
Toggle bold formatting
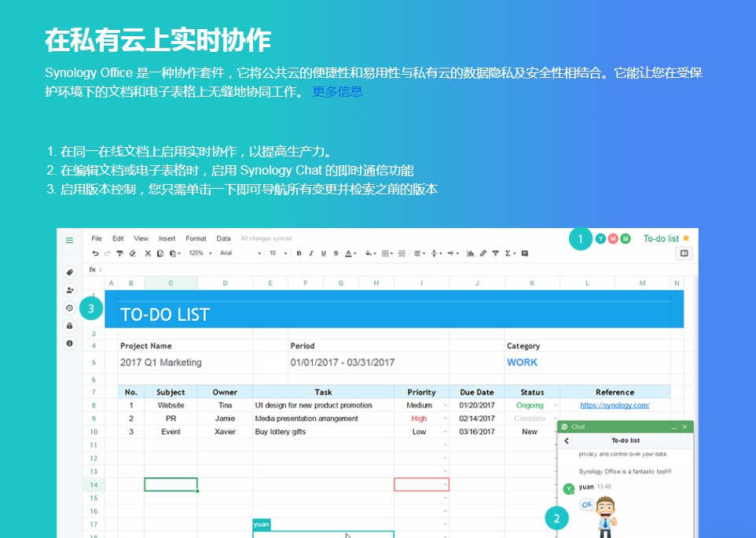tap(299, 253)
